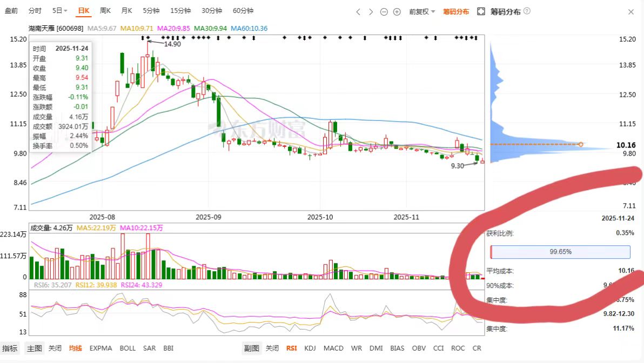Turn off main chart overlay via 关闭
The height and width of the screenshot is (363, 644).
coord(55,348)
